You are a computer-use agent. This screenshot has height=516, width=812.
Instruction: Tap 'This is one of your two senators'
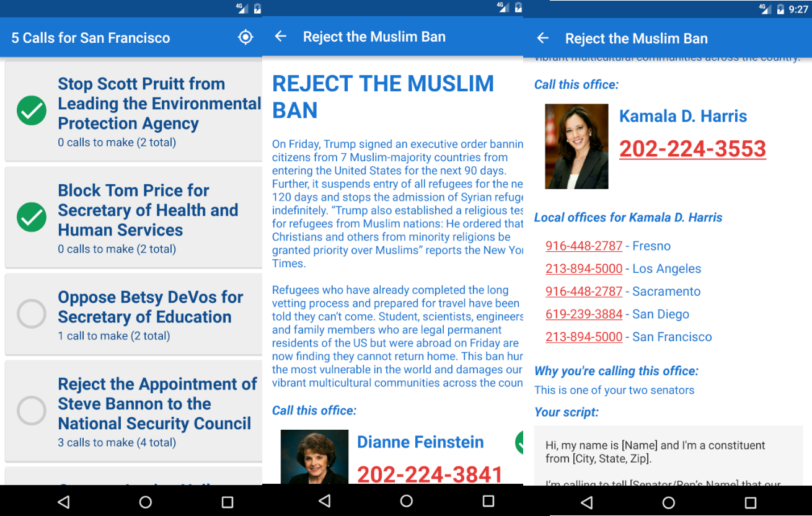[614, 390]
